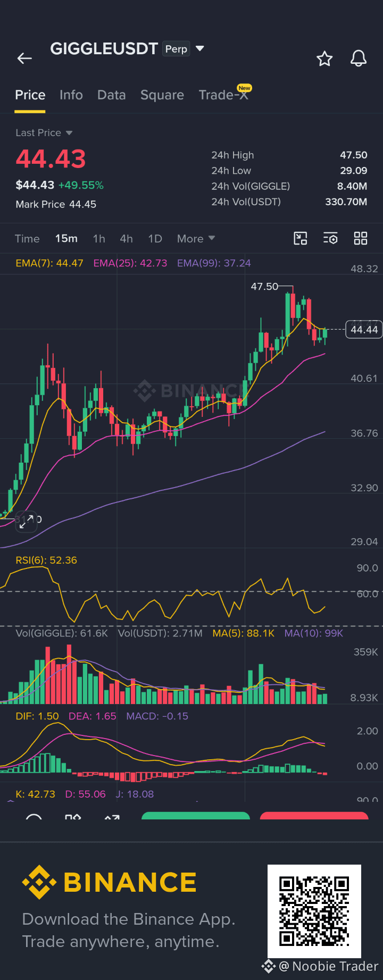Tap the RSI(6): 52.36 label
The image size is (383, 980).
click(46, 560)
